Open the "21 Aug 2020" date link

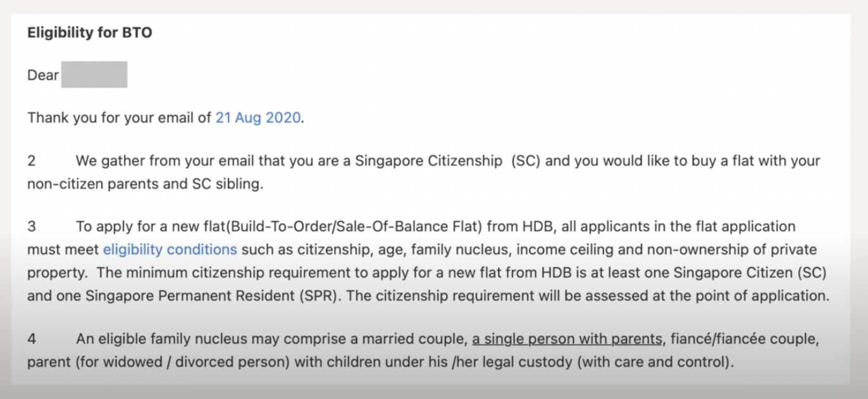258,118
